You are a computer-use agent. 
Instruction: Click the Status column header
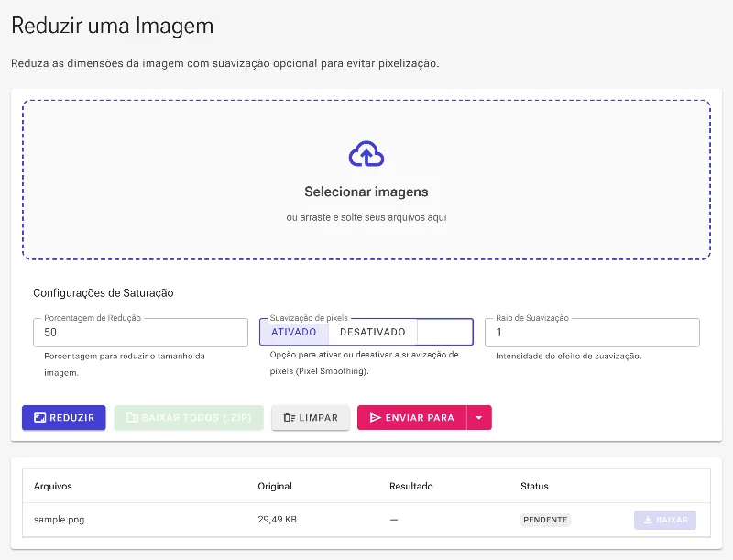coord(534,486)
